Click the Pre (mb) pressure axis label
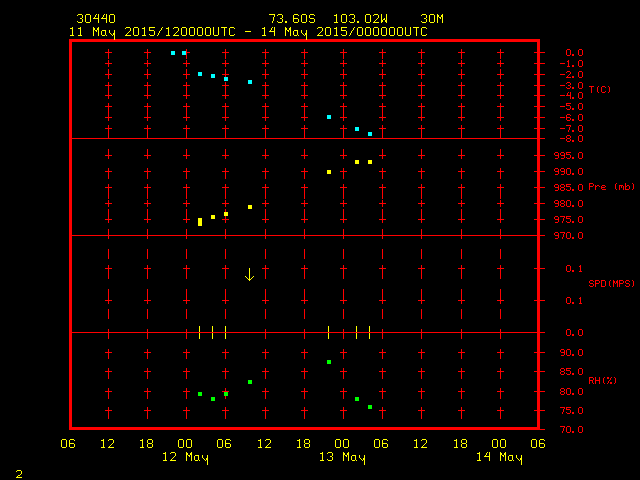Screen dimensions: 640x480 pyautogui.click(x=611, y=187)
